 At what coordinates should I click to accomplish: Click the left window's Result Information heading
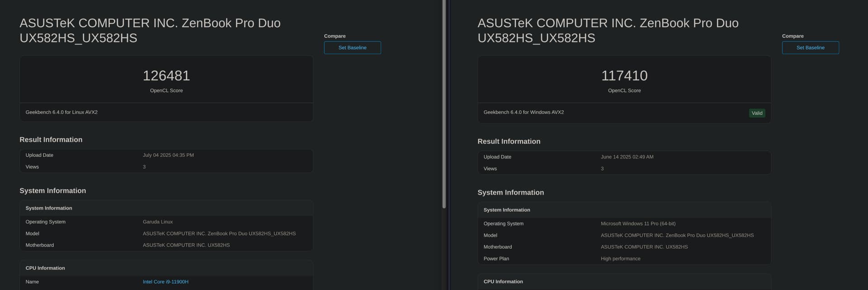(x=51, y=140)
